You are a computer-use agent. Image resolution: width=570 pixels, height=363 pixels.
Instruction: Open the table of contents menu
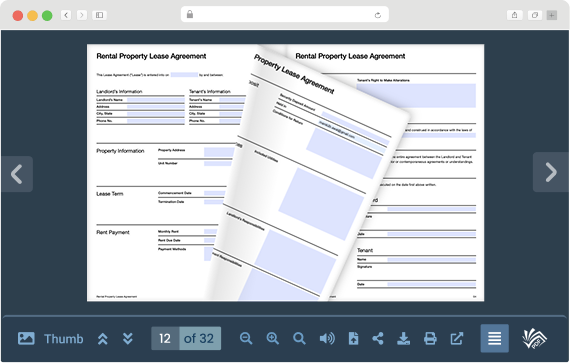[x=494, y=338]
